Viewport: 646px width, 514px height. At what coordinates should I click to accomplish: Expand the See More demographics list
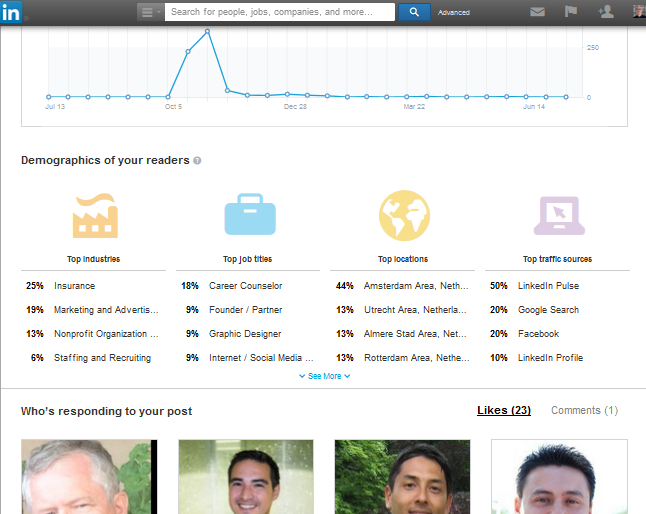coord(324,376)
